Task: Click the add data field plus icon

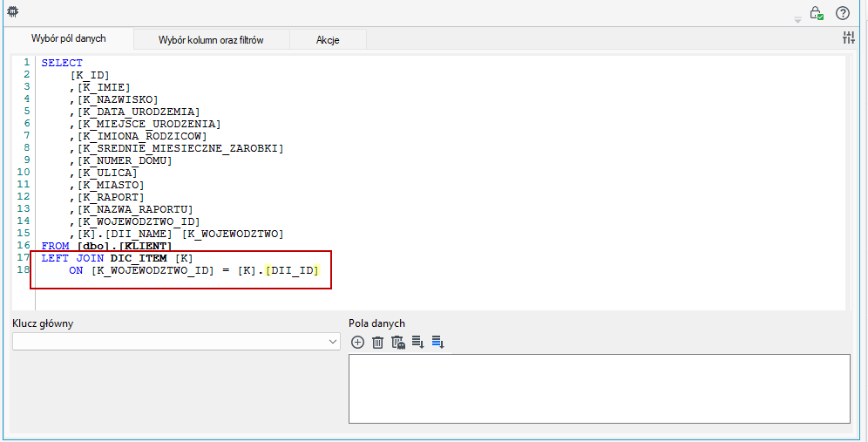Action: (x=358, y=343)
